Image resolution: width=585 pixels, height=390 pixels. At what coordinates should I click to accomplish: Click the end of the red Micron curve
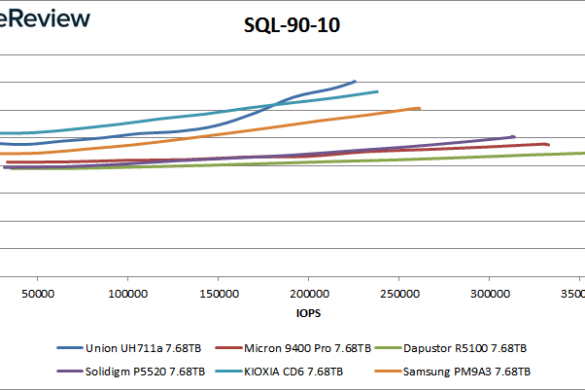547,144
